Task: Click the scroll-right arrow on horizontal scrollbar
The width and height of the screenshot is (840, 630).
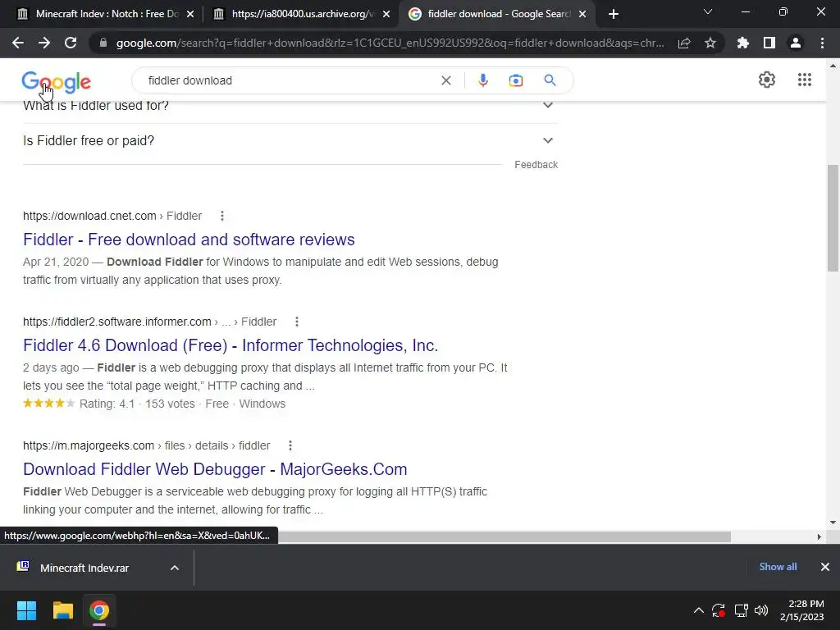Action: coord(819,536)
